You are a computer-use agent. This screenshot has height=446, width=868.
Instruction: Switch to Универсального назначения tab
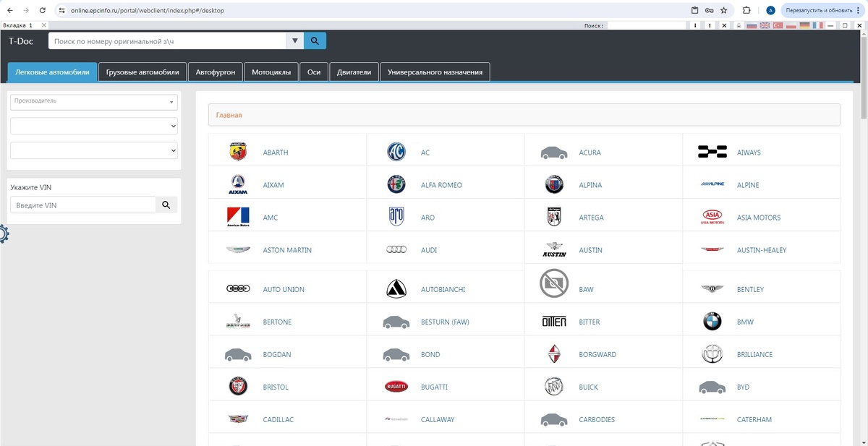435,72
